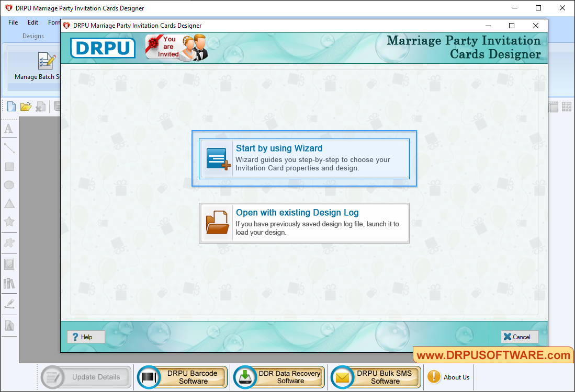Click the About Us button
Image resolution: width=575 pixels, height=392 pixels.
pos(449,377)
